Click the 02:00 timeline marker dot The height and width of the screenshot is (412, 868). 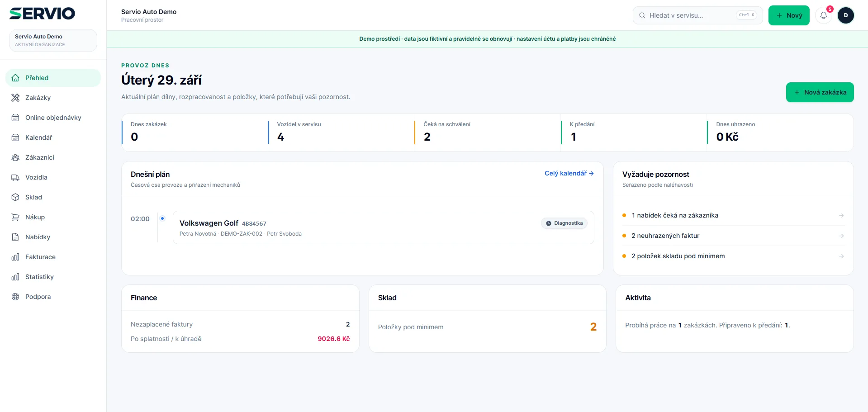point(162,218)
